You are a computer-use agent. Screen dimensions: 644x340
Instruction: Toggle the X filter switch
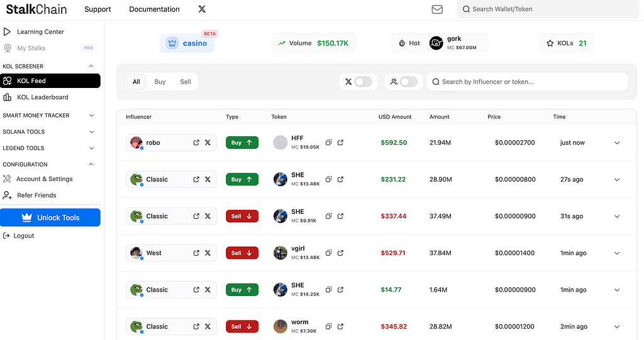coord(363,82)
